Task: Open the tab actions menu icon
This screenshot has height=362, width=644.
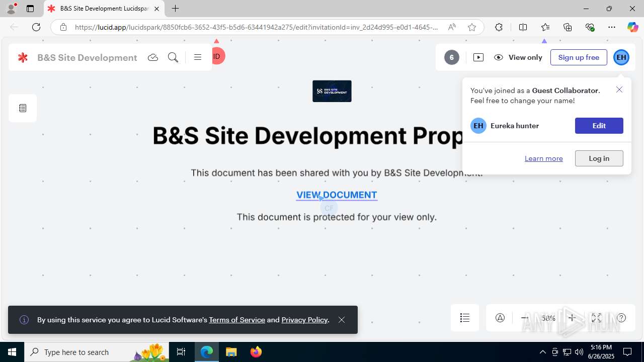Action: [30, 9]
